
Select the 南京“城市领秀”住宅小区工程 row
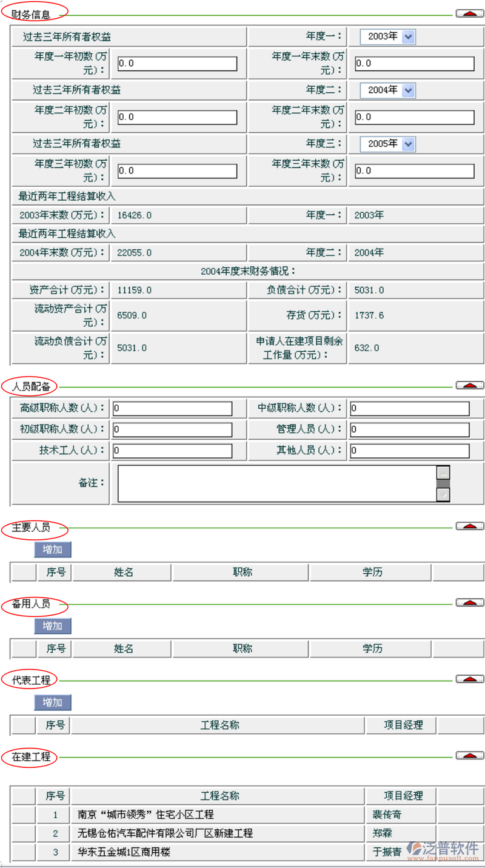(x=218, y=815)
